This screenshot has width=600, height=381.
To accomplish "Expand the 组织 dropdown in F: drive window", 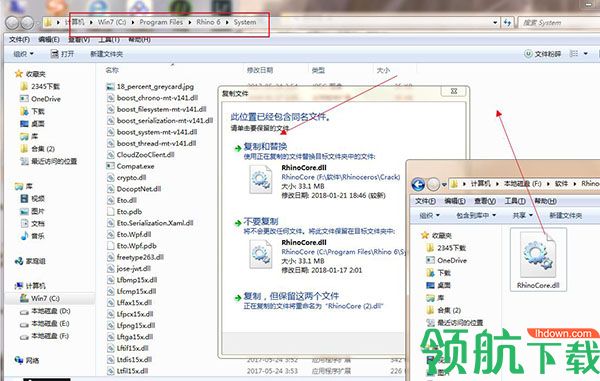I will [429, 216].
